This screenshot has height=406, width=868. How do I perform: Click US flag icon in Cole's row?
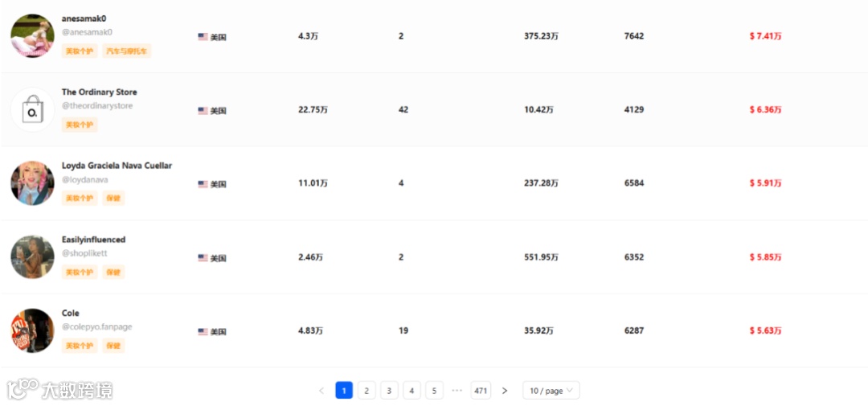[x=203, y=331]
